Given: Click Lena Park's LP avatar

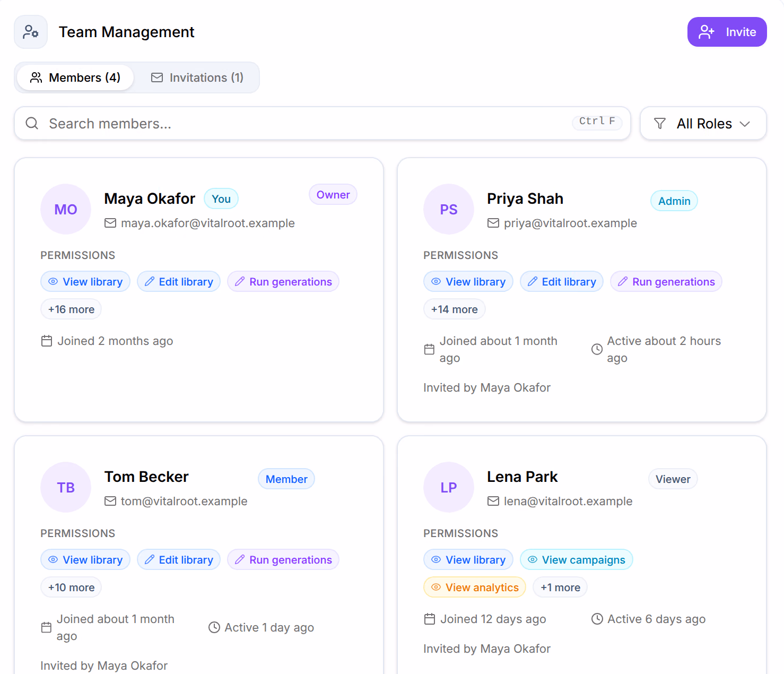Looking at the screenshot, I should [449, 487].
